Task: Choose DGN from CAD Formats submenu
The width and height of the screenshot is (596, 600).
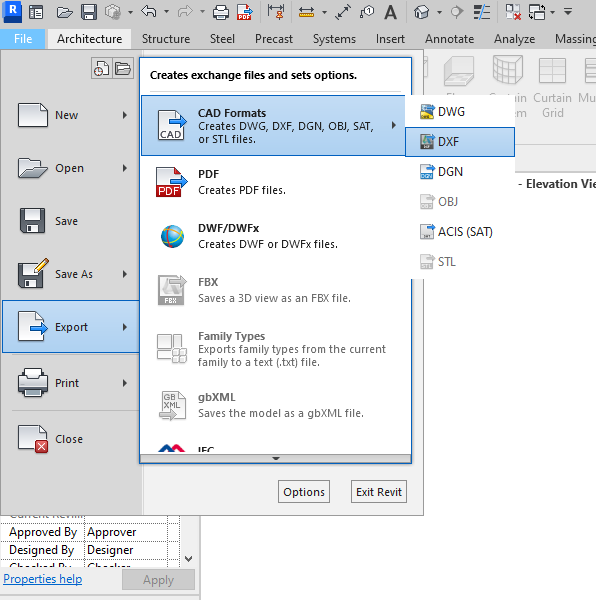Action: click(460, 172)
